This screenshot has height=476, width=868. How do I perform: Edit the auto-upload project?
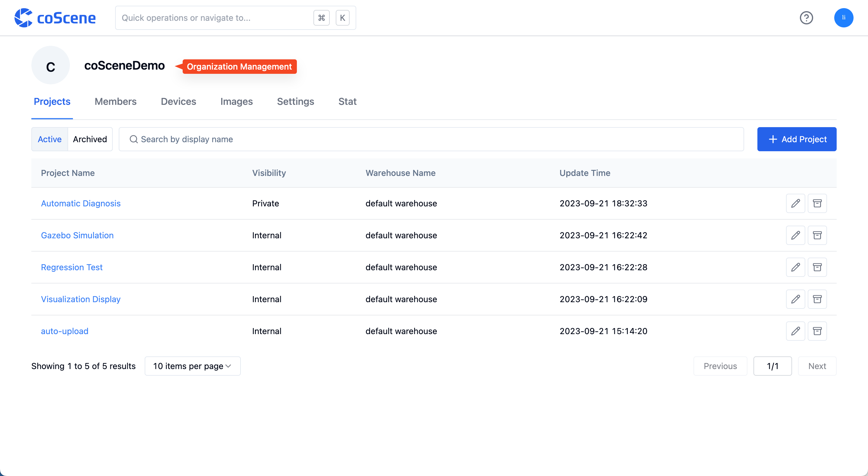tap(795, 331)
